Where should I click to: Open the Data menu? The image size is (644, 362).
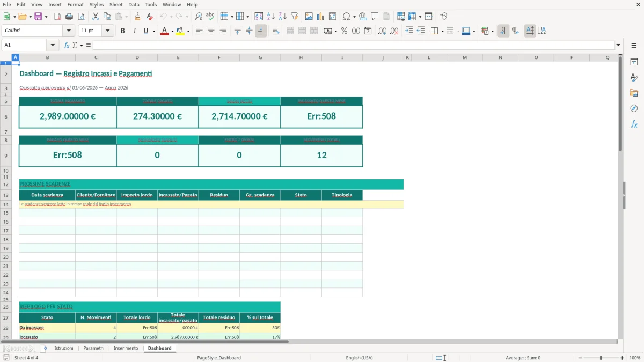134,4
